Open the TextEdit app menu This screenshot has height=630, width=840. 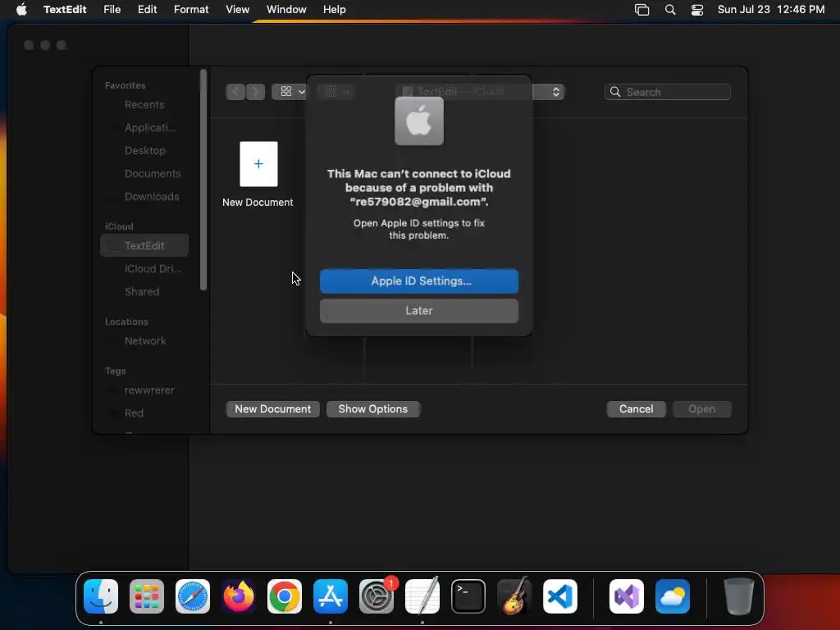pyautogui.click(x=65, y=10)
